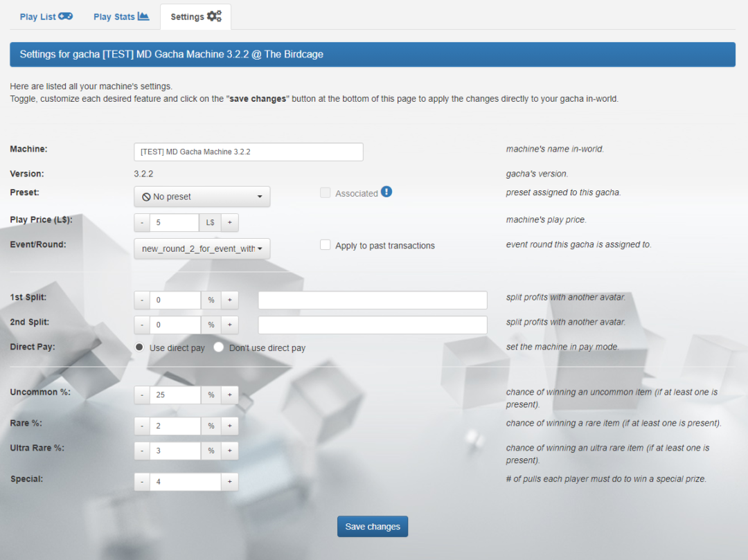748x560 pixels.
Task: Open the No preset dropdown
Action: point(202,196)
